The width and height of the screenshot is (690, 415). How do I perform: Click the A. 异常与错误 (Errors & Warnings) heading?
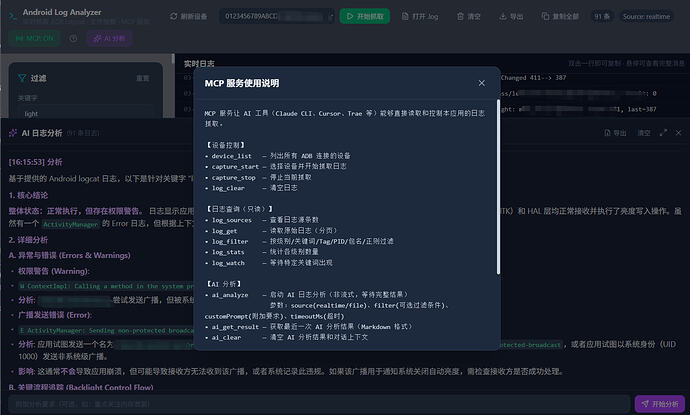pyautogui.click(x=70, y=255)
